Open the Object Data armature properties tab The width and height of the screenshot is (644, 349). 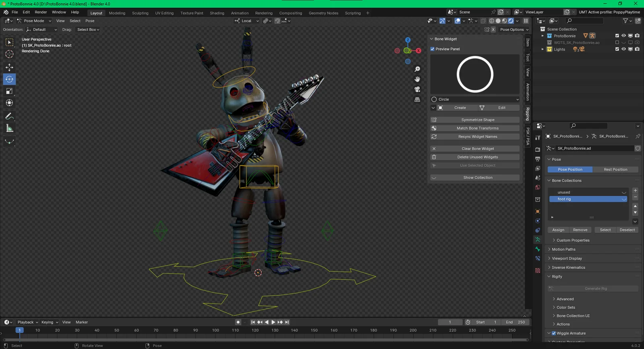pyautogui.click(x=538, y=240)
